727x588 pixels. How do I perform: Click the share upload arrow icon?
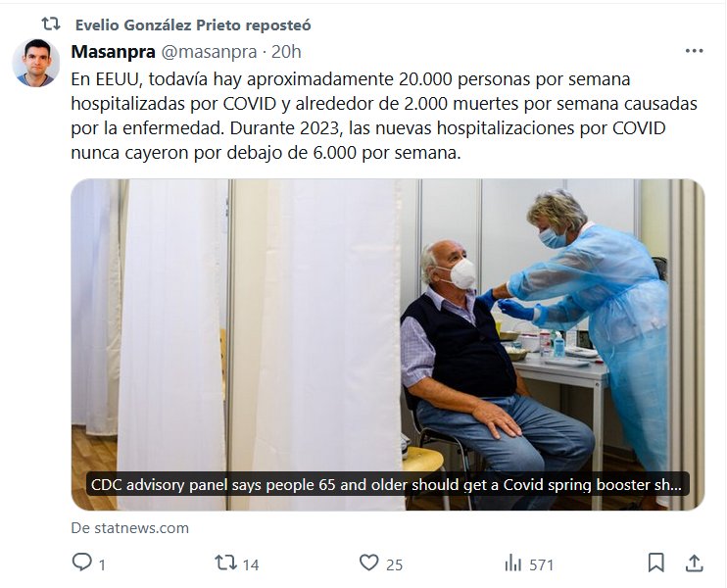pyautogui.click(x=694, y=563)
